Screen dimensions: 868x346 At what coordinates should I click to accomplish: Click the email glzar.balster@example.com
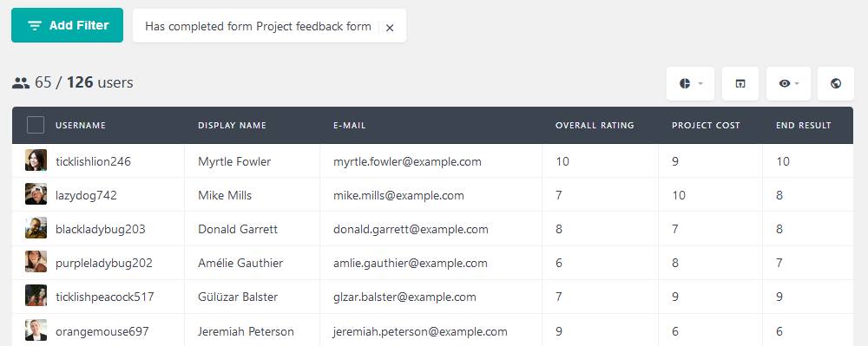click(x=404, y=297)
